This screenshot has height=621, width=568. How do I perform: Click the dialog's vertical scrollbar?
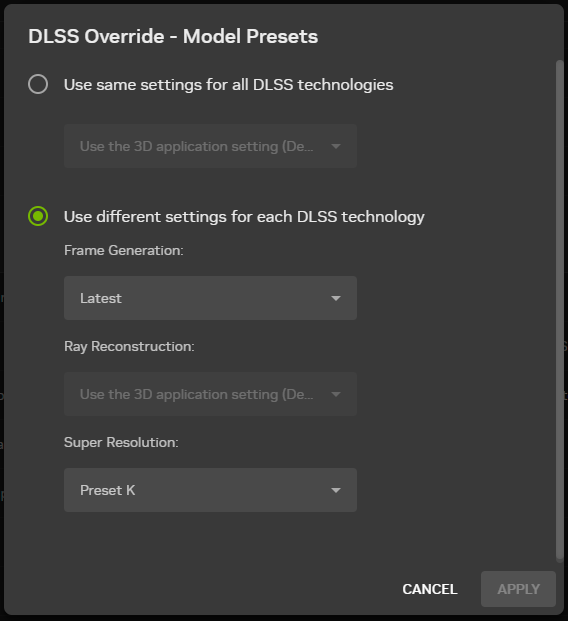coord(559,311)
